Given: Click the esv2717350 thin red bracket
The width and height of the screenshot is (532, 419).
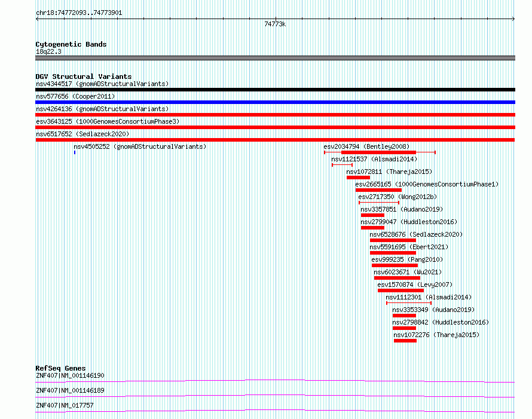Looking at the screenshot, I should pos(379,203).
